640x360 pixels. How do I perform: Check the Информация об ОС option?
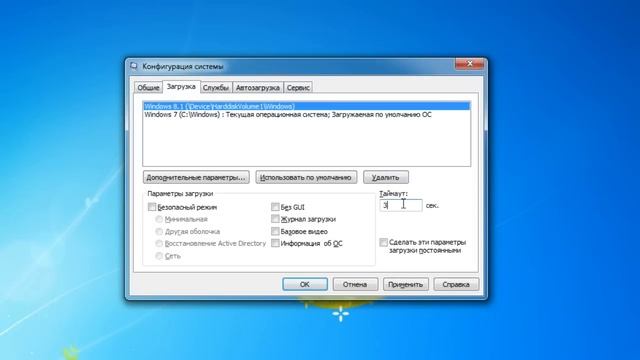pyautogui.click(x=275, y=243)
